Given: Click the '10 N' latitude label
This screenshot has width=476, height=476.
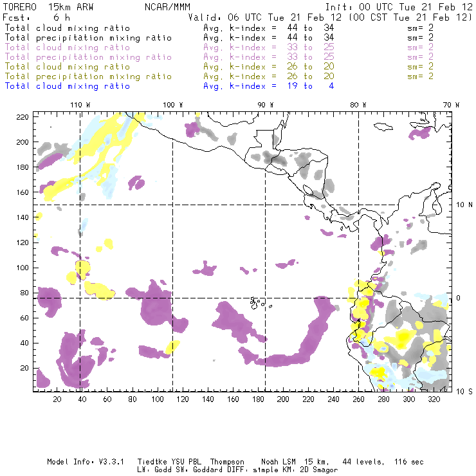Looking at the screenshot, I should [x=464, y=205].
